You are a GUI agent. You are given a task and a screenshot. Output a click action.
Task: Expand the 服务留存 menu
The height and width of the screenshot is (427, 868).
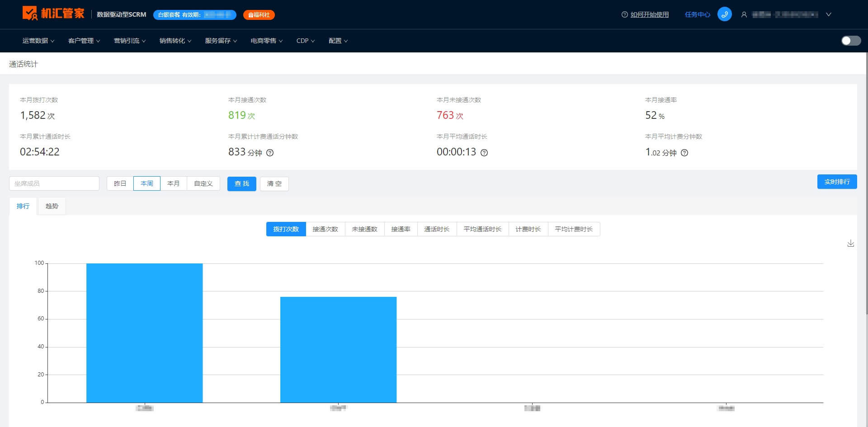point(221,41)
